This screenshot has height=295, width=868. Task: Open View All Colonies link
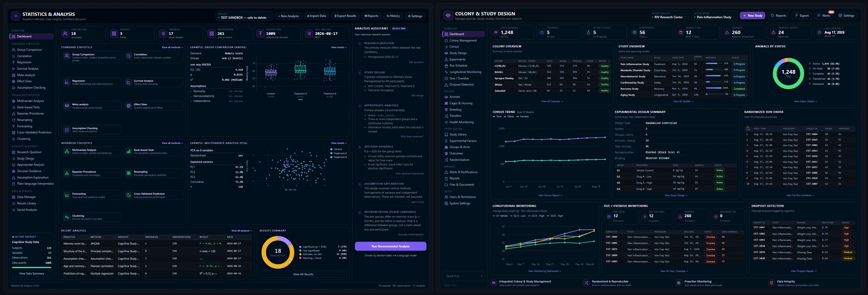pyautogui.click(x=552, y=102)
